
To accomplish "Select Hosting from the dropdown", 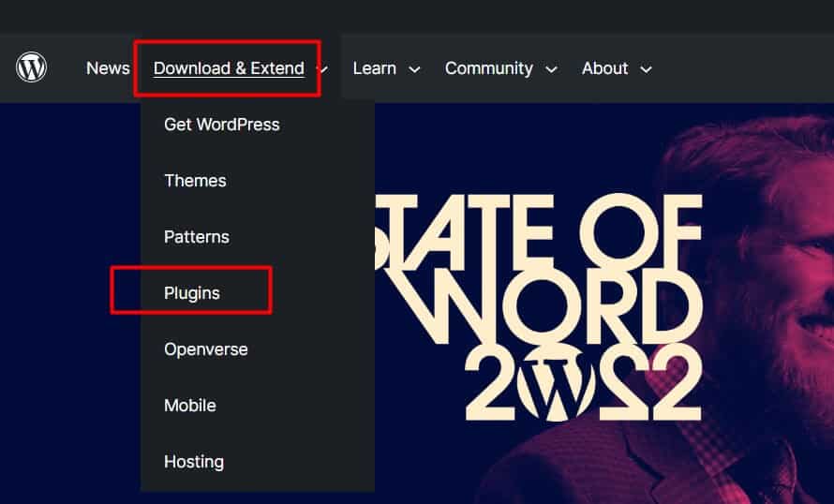I will 194,462.
